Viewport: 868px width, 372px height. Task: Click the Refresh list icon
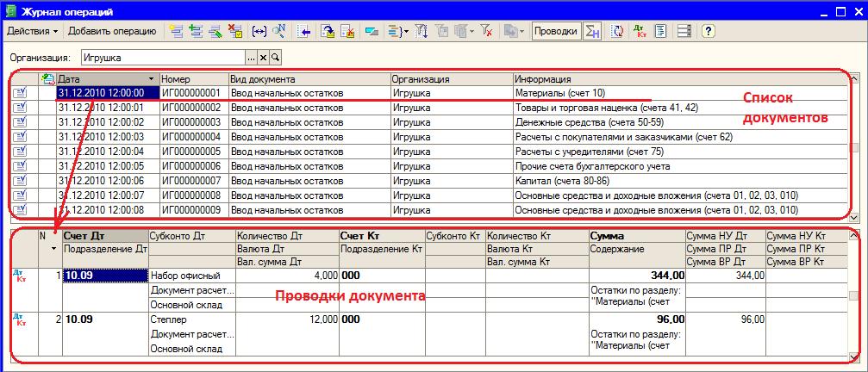coord(616,32)
